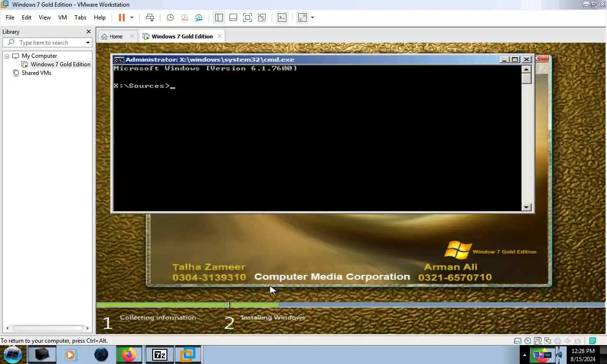Open the Edit menu
Image resolution: width=607 pixels, height=364 pixels.
click(27, 18)
